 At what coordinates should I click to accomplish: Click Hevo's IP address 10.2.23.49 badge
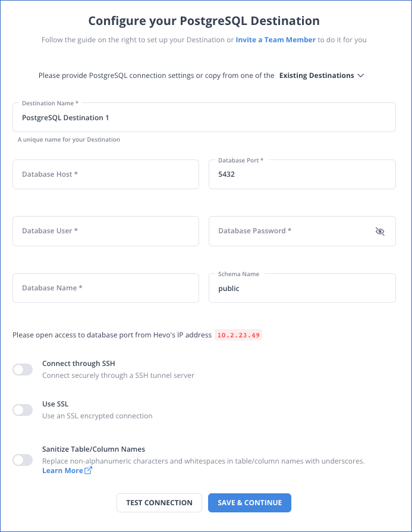[238, 335]
